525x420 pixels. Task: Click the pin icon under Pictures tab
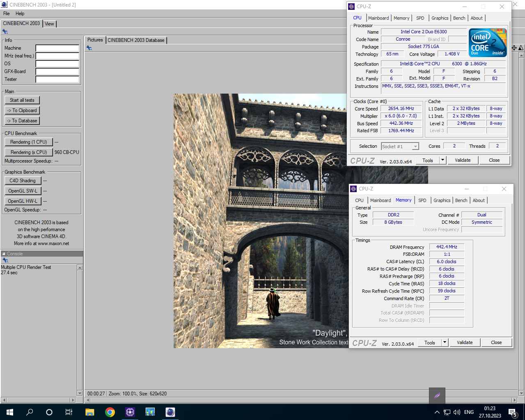point(89,48)
